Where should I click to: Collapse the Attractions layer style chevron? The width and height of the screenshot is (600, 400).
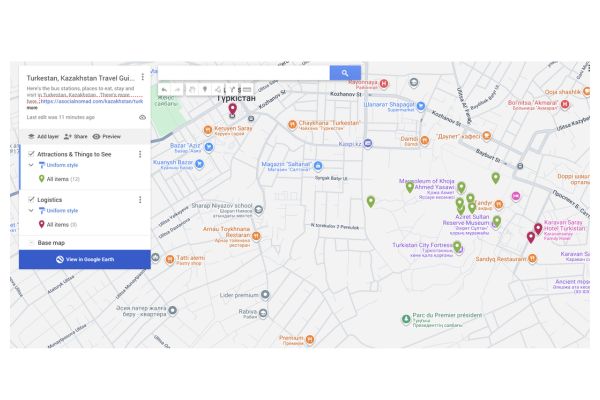(31, 165)
